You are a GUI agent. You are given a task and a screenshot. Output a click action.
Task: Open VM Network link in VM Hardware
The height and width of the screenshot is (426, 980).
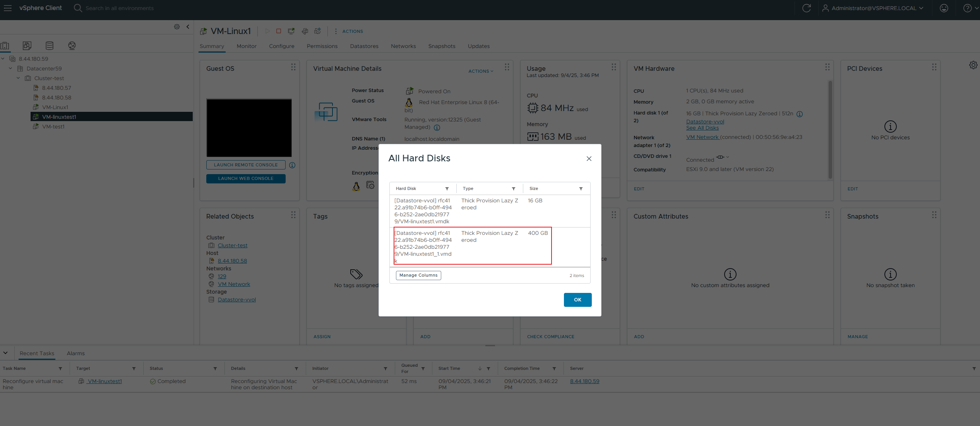point(702,137)
